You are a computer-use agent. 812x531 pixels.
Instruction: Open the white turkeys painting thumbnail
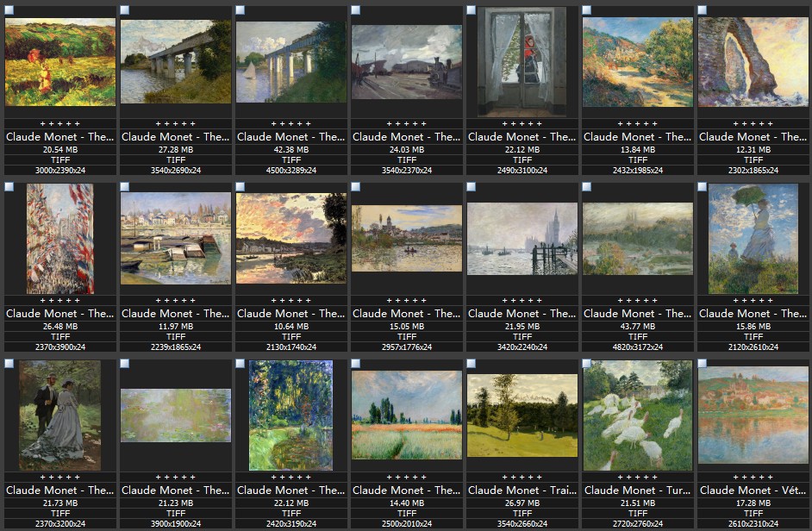pos(638,415)
